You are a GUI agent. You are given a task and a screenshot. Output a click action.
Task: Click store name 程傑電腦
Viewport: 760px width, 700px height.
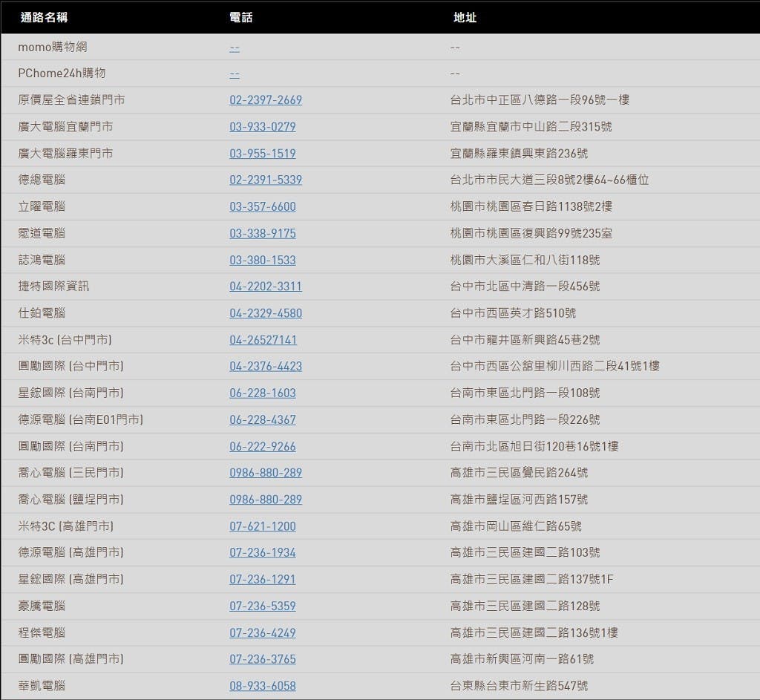click(42, 632)
